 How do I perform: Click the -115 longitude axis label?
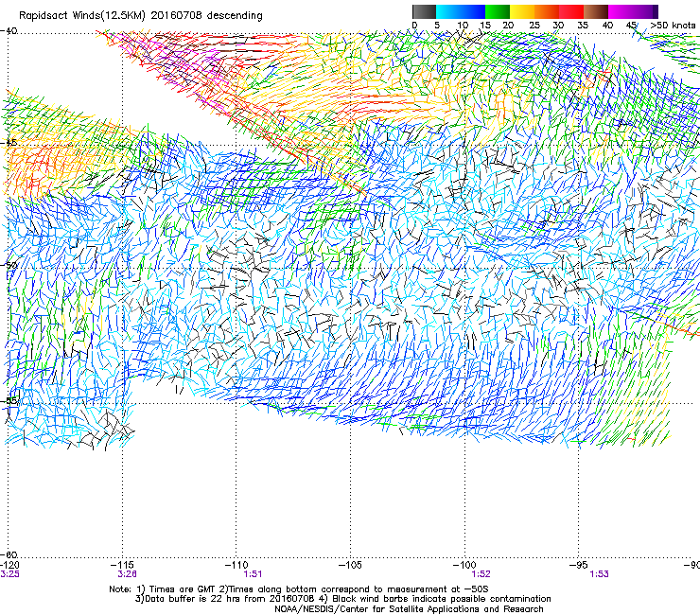[x=122, y=566]
